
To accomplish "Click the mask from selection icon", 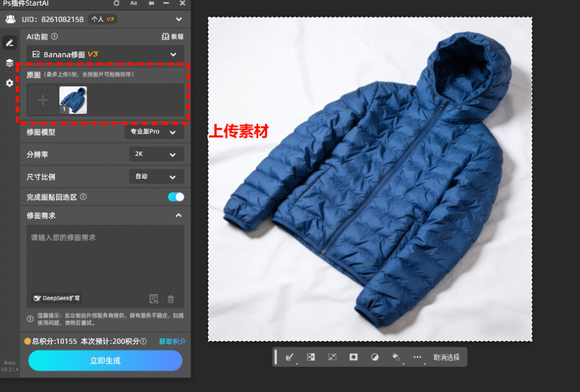I will point(353,357).
